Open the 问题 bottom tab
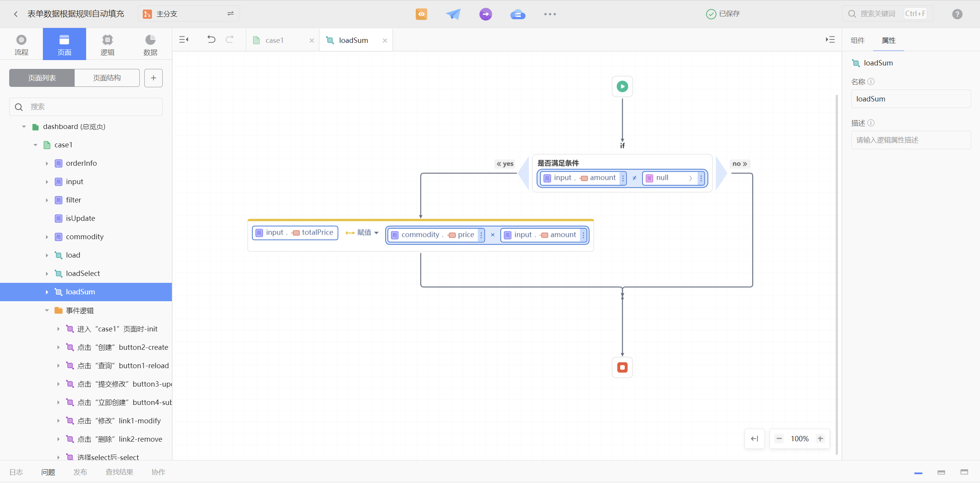The image size is (980, 483). (48, 472)
